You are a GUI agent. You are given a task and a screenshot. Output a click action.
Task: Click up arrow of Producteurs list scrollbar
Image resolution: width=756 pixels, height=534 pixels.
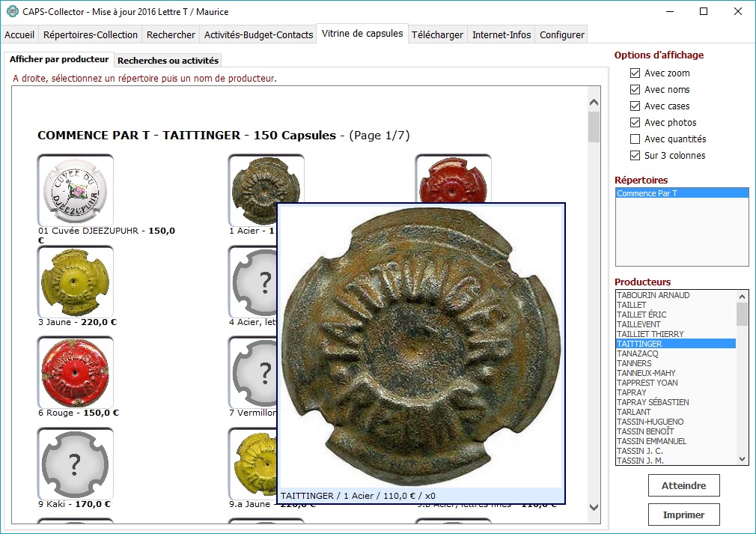tap(742, 296)
